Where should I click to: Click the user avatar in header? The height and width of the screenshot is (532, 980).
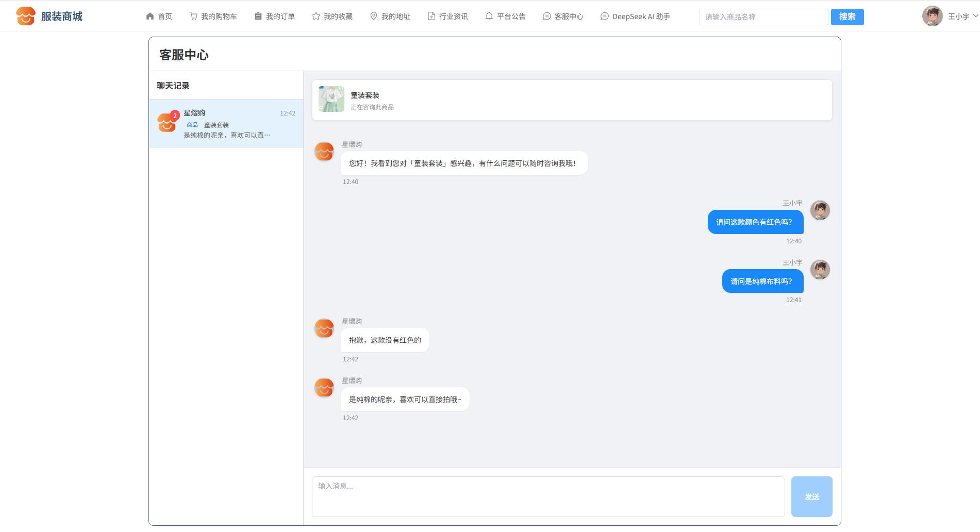point(932,16)
